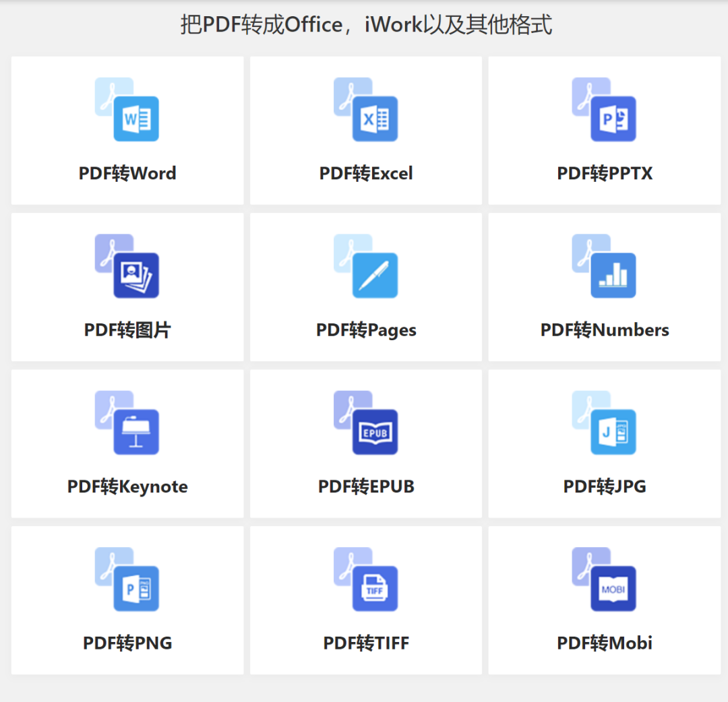Click the PDF to PNG icon
The image size is (728, 702).
pyautogui.click(x=127, y=579)
